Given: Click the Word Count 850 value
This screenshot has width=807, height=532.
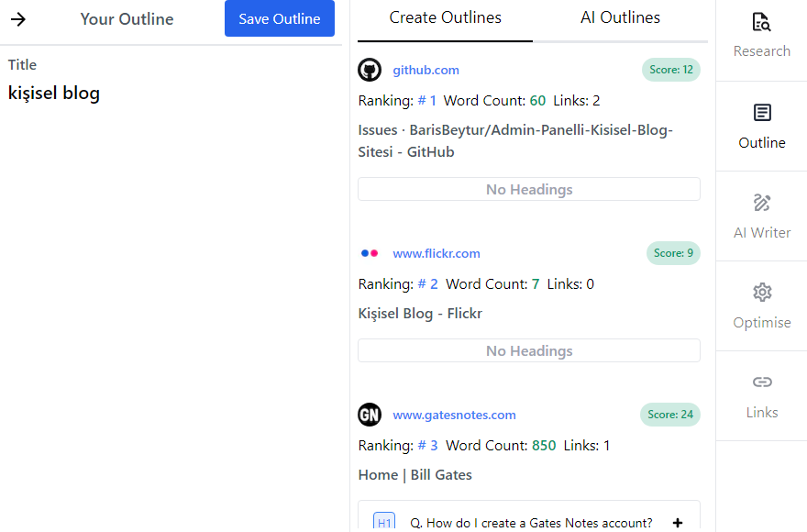Looking at the screenshot, I should click(544, 446).
